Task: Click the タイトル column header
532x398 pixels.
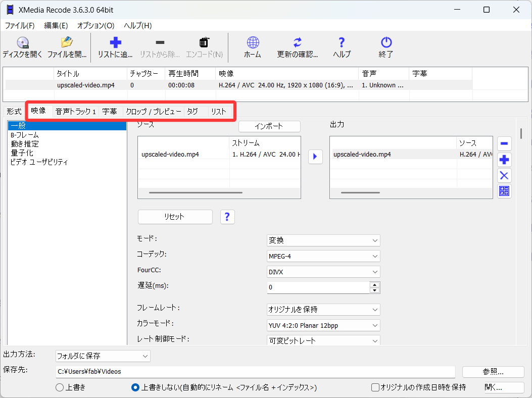Action: [x=90, y=74]
